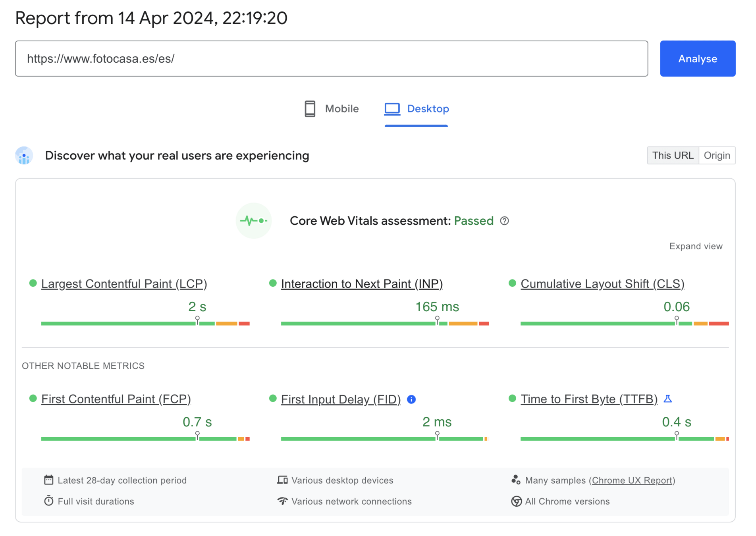Open First Contentful Paint (FCP) link

(116, 399)
